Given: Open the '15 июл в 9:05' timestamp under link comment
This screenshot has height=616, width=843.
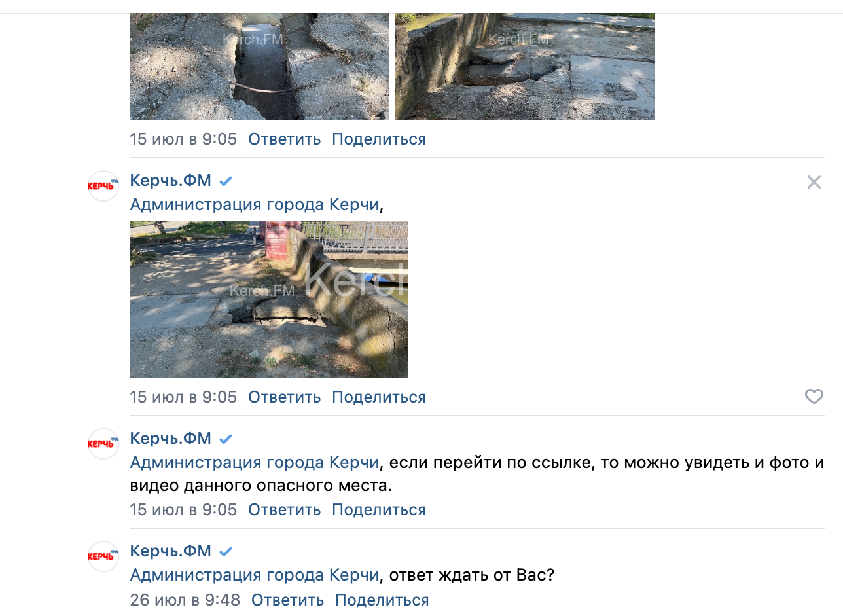Looking at the screenshot, I should click(x=183, y=510).
